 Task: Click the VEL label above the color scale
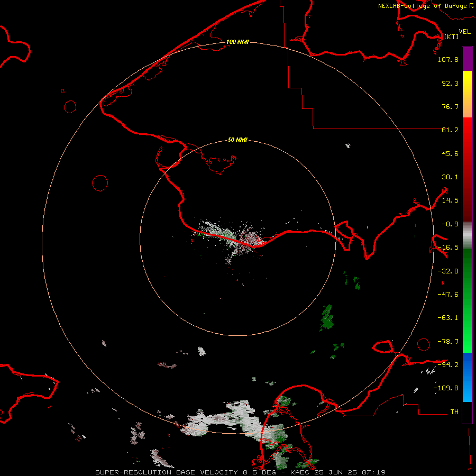click(x=465, y=31)
